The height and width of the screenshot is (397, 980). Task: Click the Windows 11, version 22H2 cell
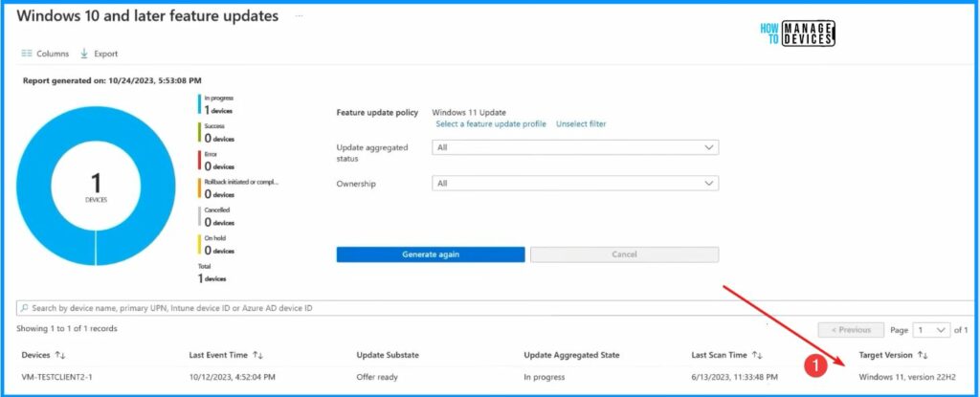point(907,377)
